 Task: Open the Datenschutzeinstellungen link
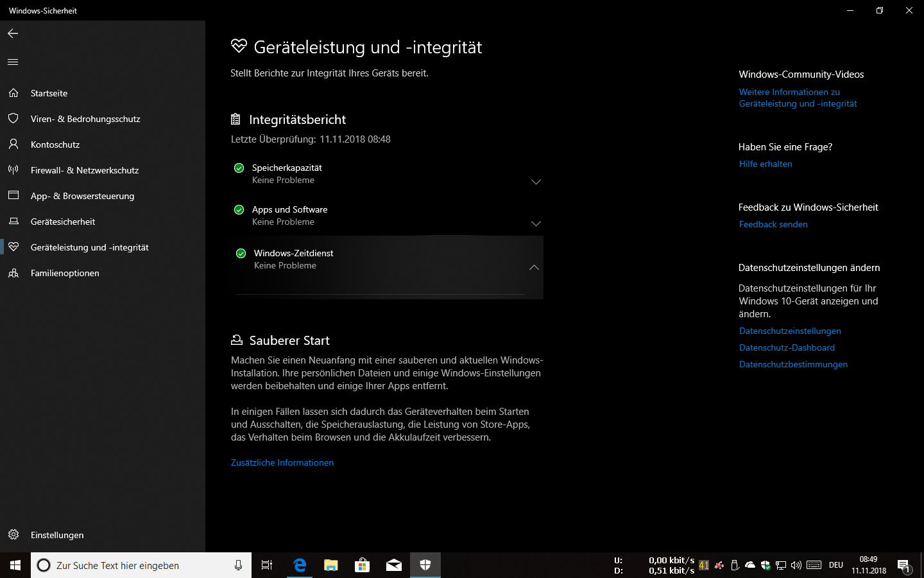tap(790, 331)
